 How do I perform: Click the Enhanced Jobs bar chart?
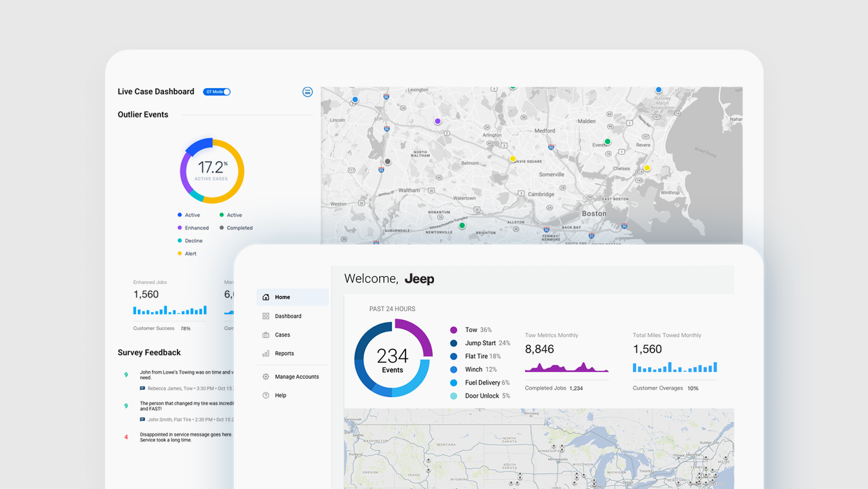point(170,310)
